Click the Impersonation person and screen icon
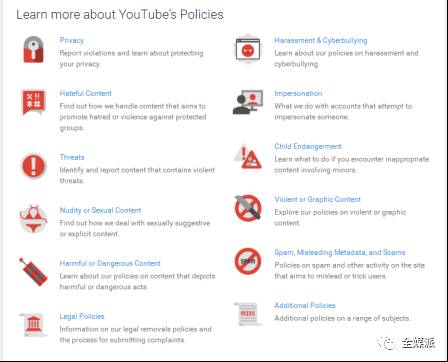The image size is (448, 362). (x=248, y=102)
